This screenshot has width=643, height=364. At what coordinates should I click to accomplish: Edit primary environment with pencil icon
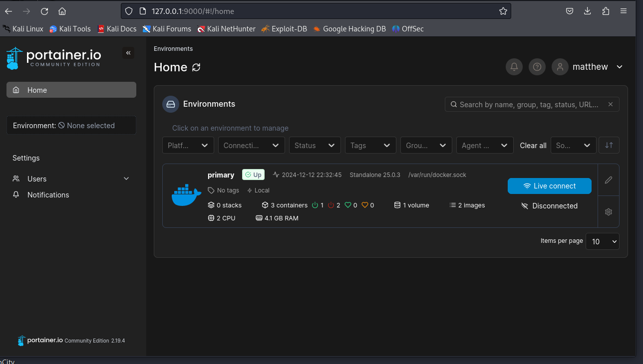pos(609,180)
